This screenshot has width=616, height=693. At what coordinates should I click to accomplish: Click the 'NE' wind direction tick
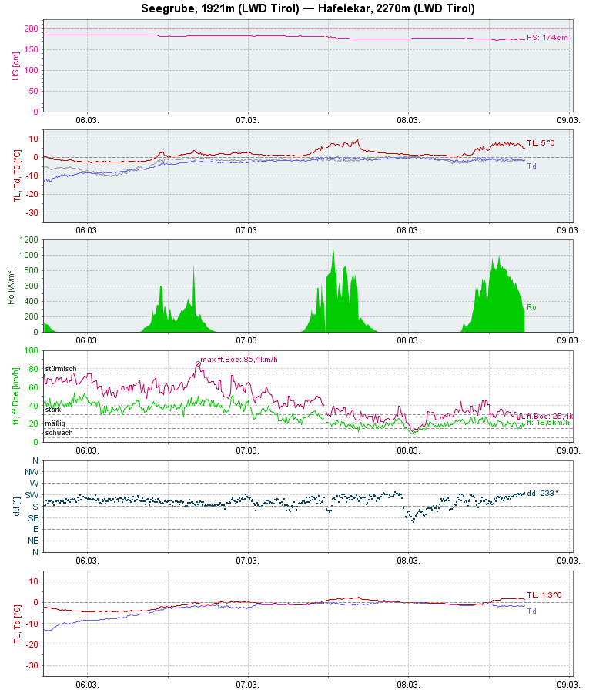(33, 541)
